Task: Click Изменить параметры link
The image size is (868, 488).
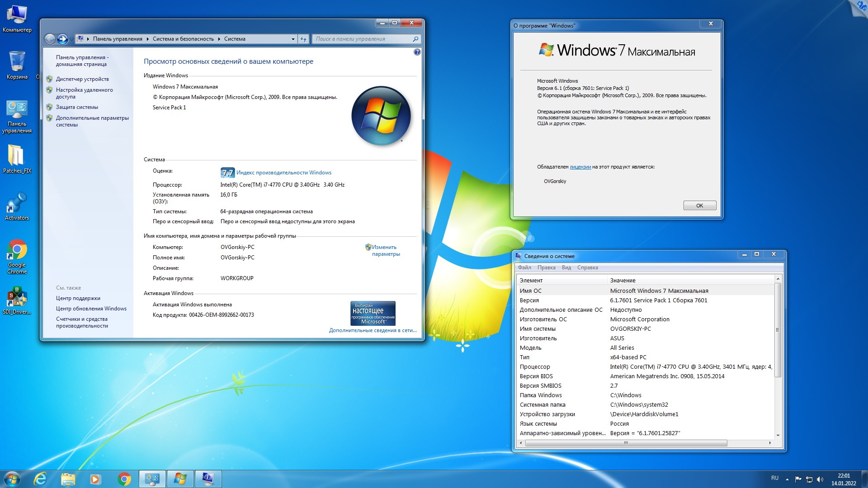Action: coord(386,250)
